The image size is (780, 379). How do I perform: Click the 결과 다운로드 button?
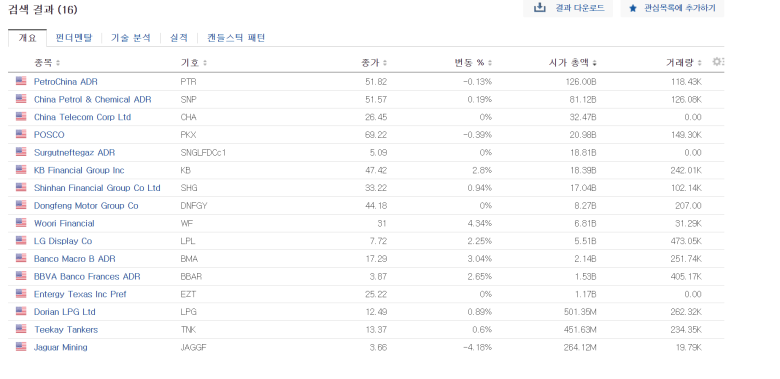(x=568, y=8)
